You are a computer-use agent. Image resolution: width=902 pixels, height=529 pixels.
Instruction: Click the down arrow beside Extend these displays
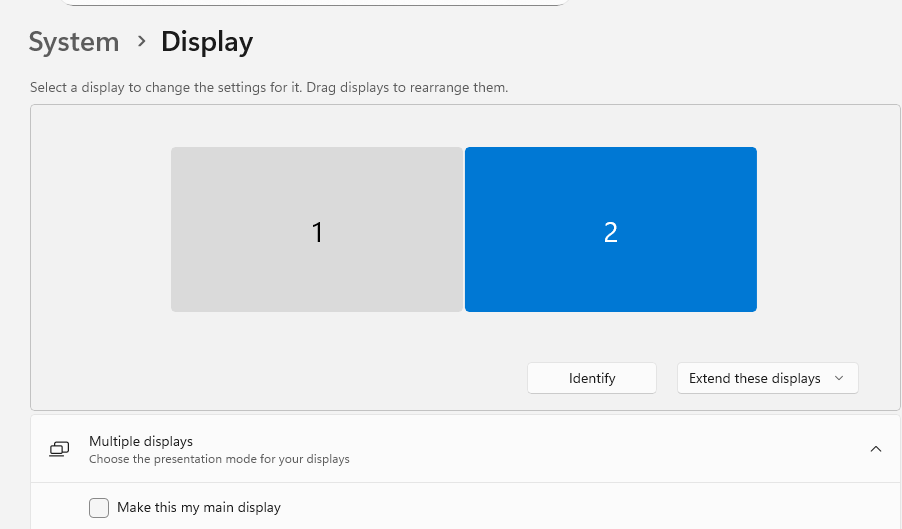pyautogui.click(x=839, y=378)
